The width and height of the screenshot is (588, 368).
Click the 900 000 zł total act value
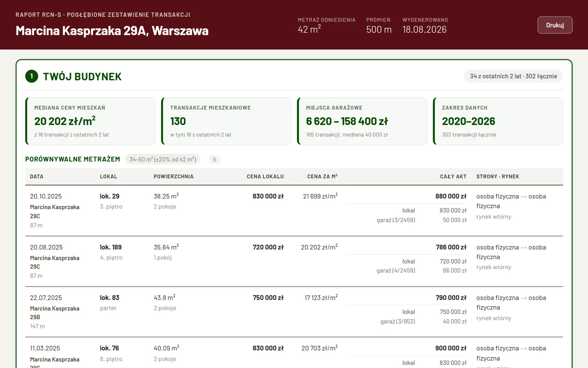point(451,348)
